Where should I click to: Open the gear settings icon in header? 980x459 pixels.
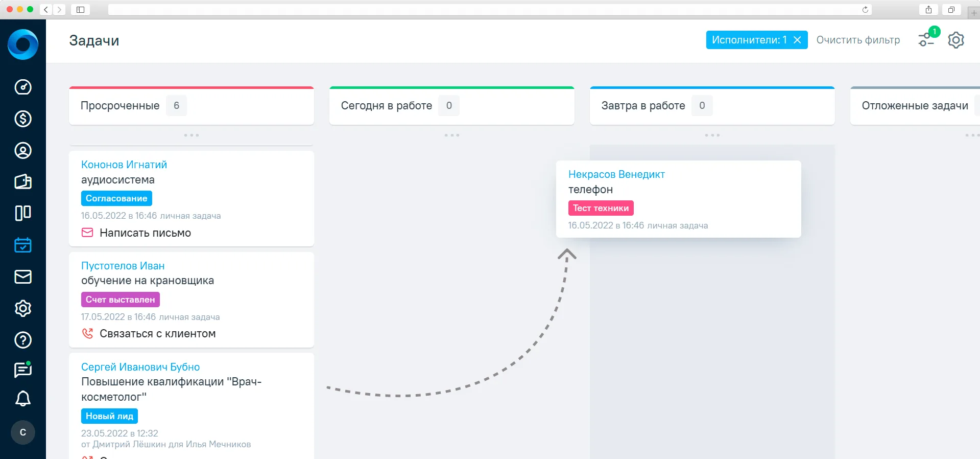click(x=956, y=40)
